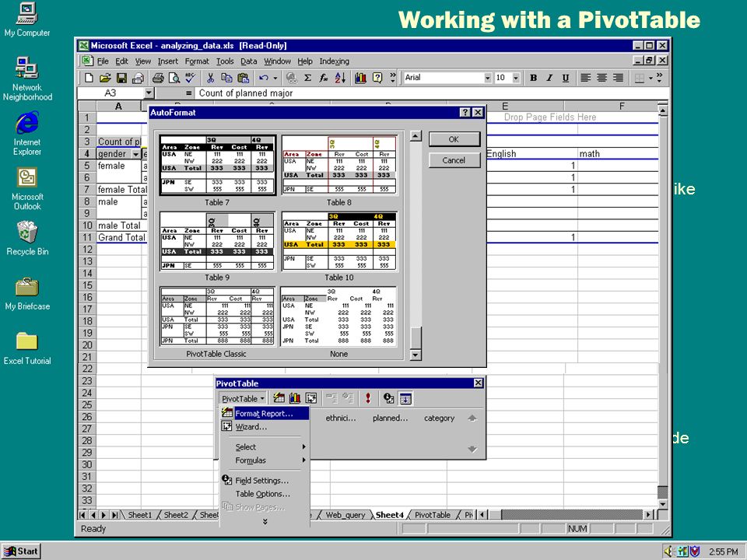Screen dimensions: 747x560
Task: Click the help question mark in AutoFormat title bar
Action: pyautogui.click(x=465, y=112)
